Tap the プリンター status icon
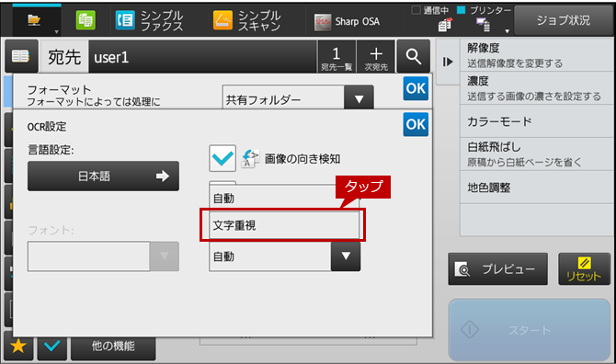This screenshot has height=364, width=616. 484,25
